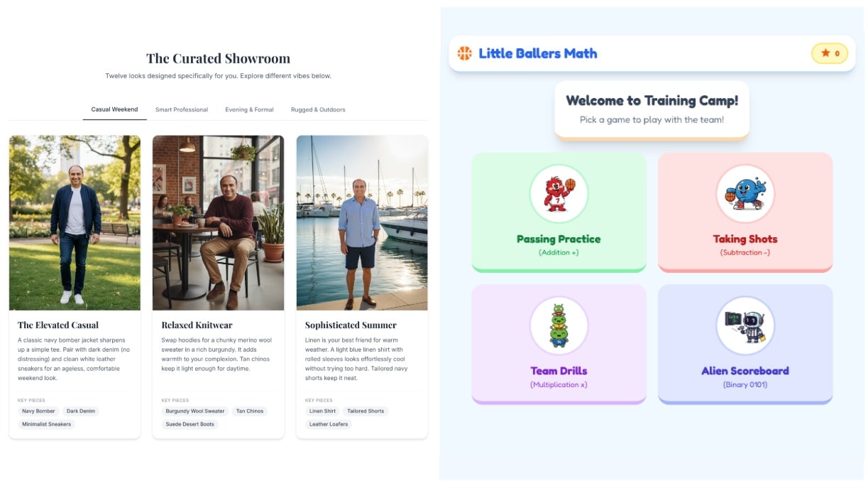Open the Sophisticated Summer marina photo
868x488 pixels.
362,223
